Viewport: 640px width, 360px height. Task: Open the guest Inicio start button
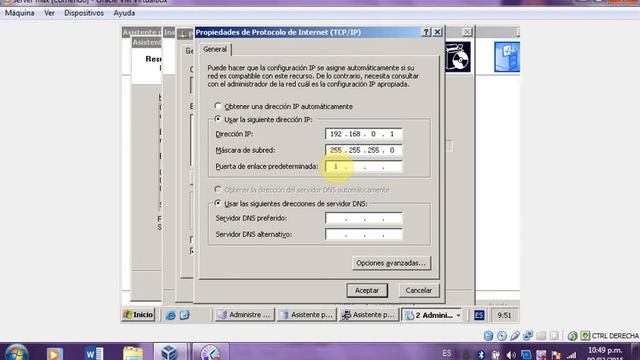pyautogui.click(x=138, y=315)
